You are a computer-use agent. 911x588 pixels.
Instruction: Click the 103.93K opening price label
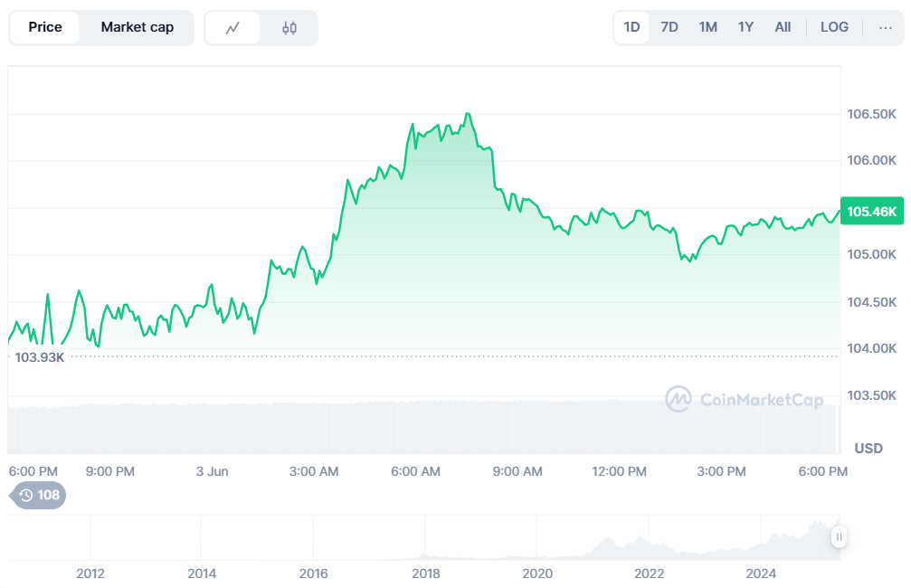coord(40,357)
